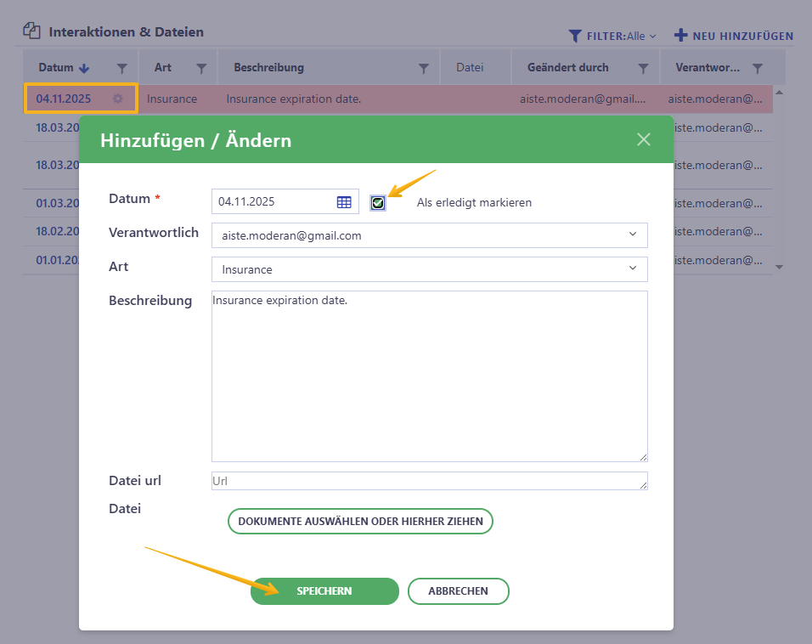The height and width of the screenshot is (644, 812).
Task: Click the funnel icon beside FILTER:Alle
Action: [575, 36]
